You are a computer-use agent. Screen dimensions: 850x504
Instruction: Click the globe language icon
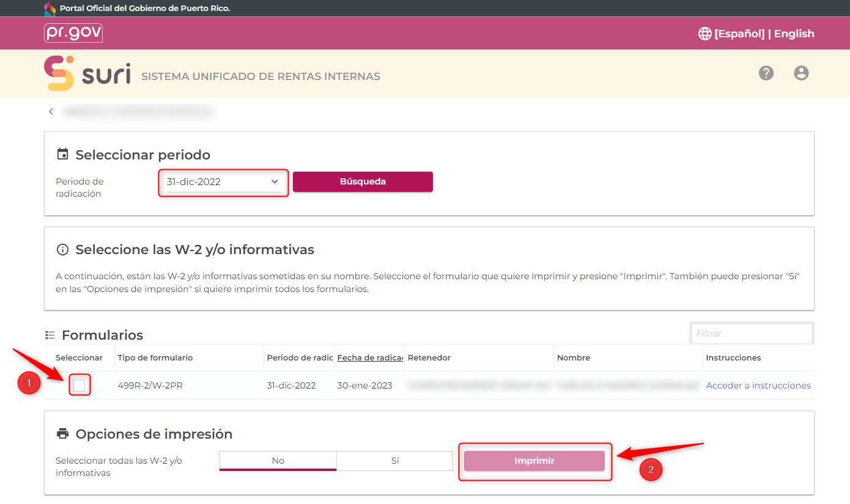705,34
